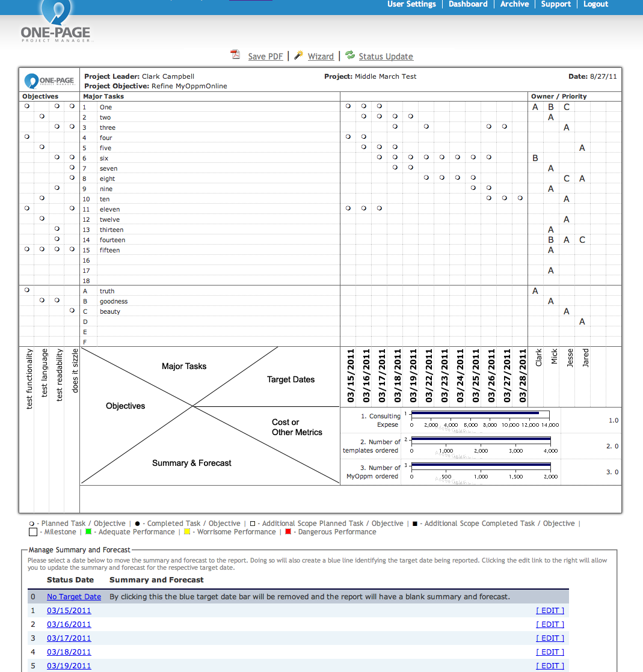
Task: Click the 03/28/2011 target date column header
Action: tap(523, 376)
